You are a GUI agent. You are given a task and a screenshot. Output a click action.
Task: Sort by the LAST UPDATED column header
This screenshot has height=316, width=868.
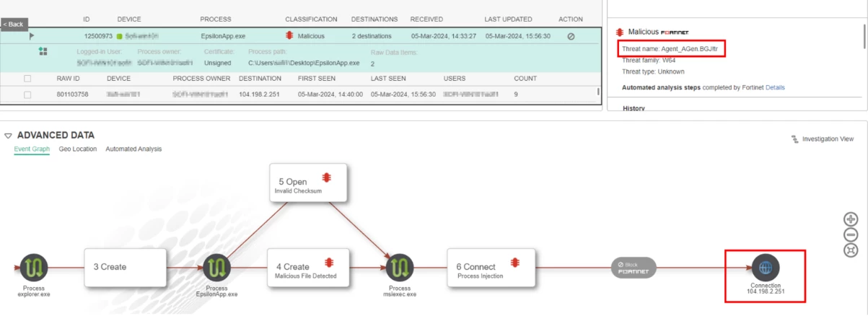(508, 19)
